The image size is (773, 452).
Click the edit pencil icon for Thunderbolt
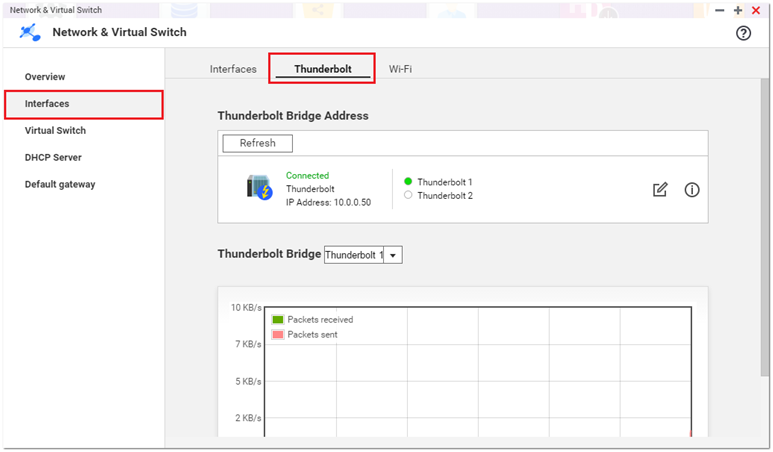click(660, 189)
